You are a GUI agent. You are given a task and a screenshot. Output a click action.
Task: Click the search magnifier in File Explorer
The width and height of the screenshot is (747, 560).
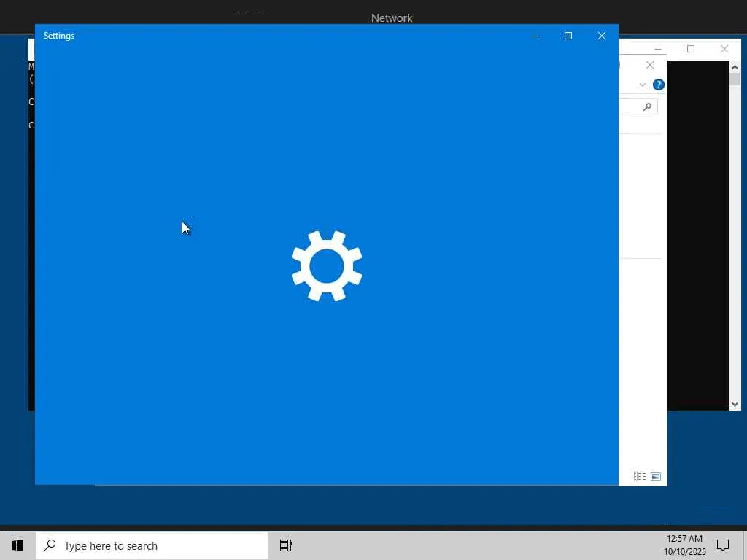[x=647, y=106]
